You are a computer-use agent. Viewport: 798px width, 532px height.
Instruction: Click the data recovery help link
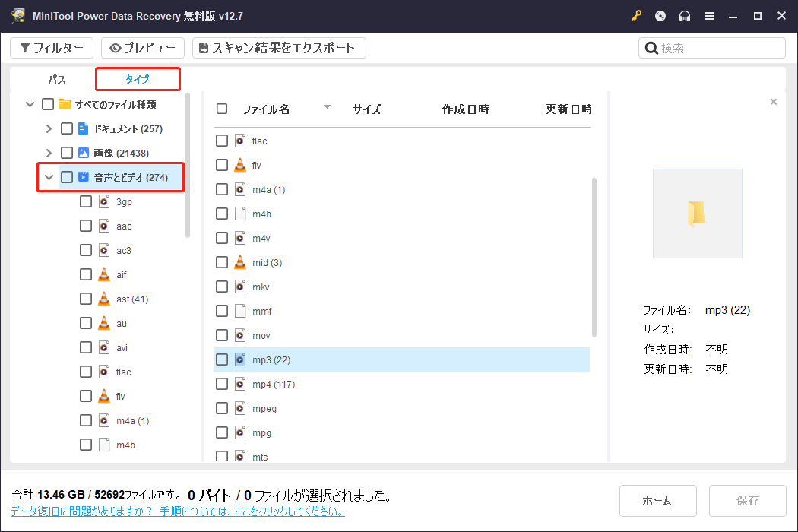(x=179, y=511)
